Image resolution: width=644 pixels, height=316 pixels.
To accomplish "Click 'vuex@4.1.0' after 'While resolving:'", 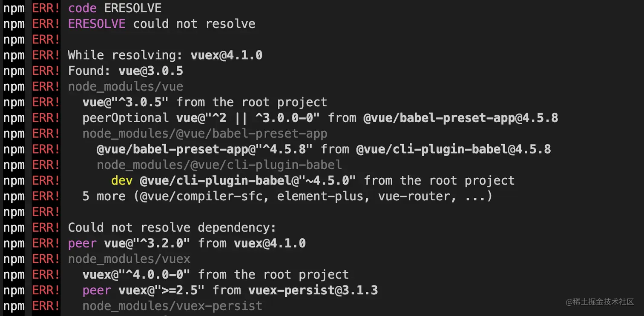I will [226, 55].
